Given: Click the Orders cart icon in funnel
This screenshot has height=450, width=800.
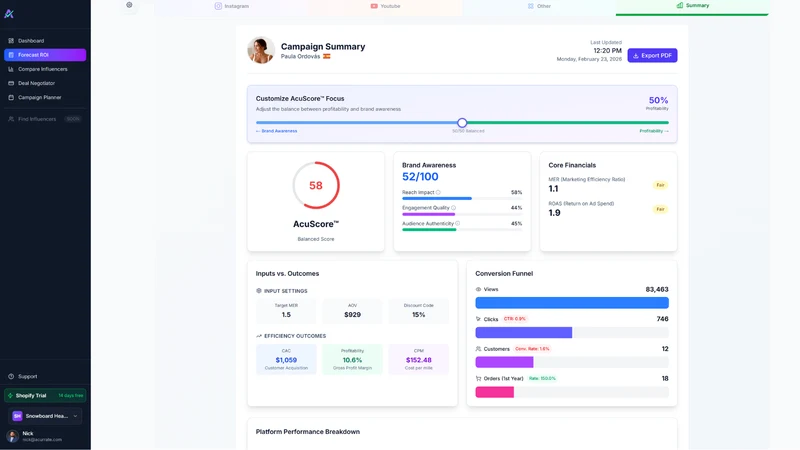Looking at the screenshot, I should pyautogui.click(x=478, y=379).
